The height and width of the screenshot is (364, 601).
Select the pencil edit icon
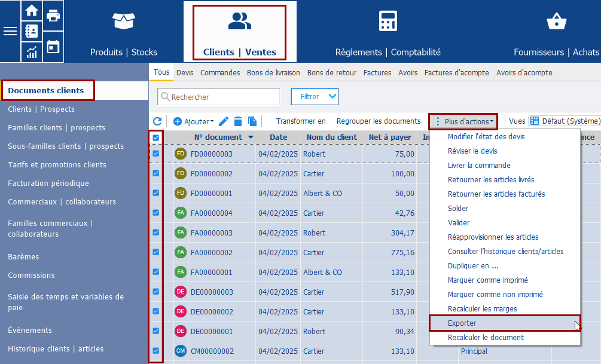coord(224,121)
